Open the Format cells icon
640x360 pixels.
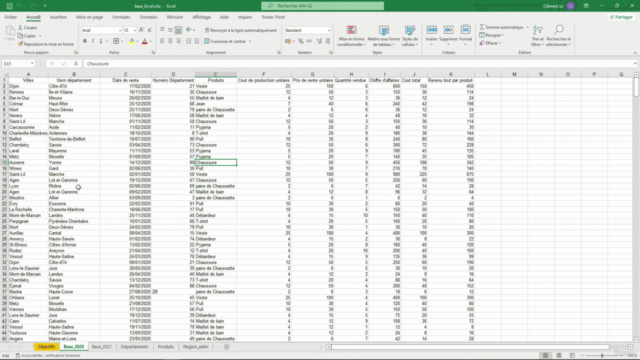(x=465, y=30)
